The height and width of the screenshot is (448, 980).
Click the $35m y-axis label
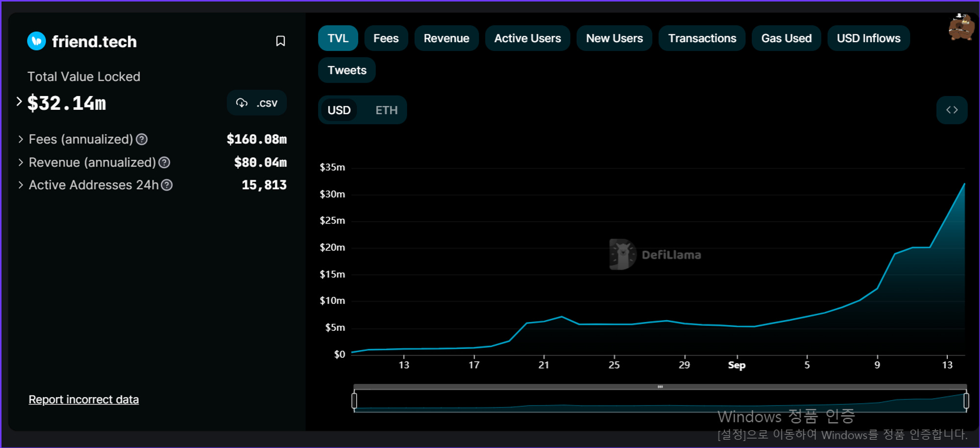[332, 168]
